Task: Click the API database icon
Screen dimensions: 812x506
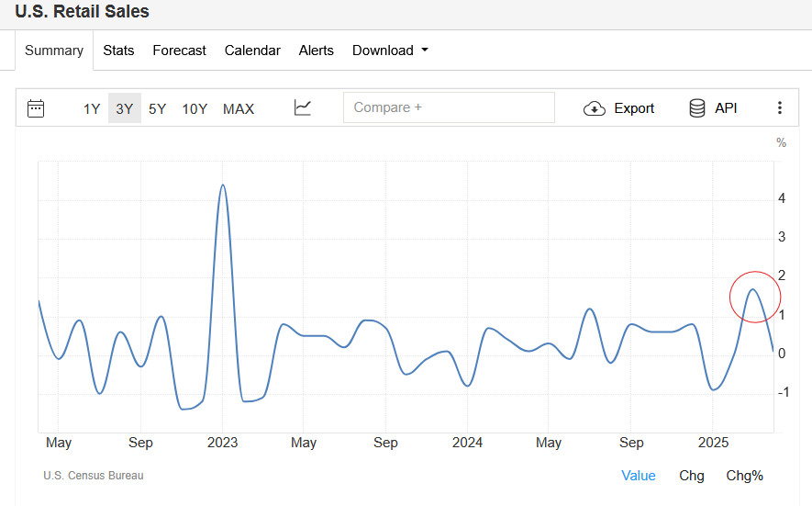Action: pyautogui.click(x=697, y=108)
